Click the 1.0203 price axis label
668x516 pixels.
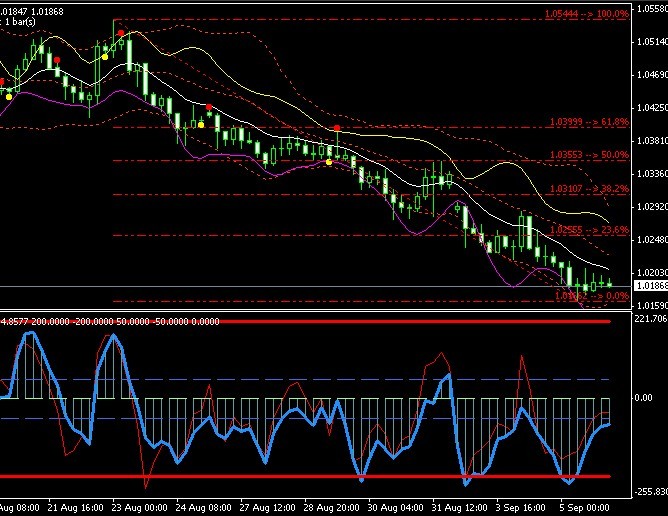(652, 272)
